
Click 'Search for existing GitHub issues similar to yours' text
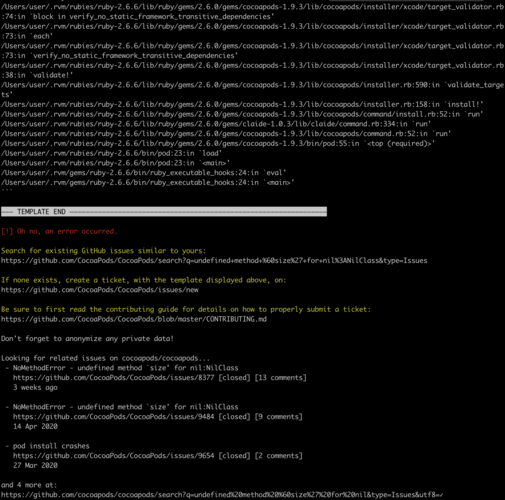(103, 251)
